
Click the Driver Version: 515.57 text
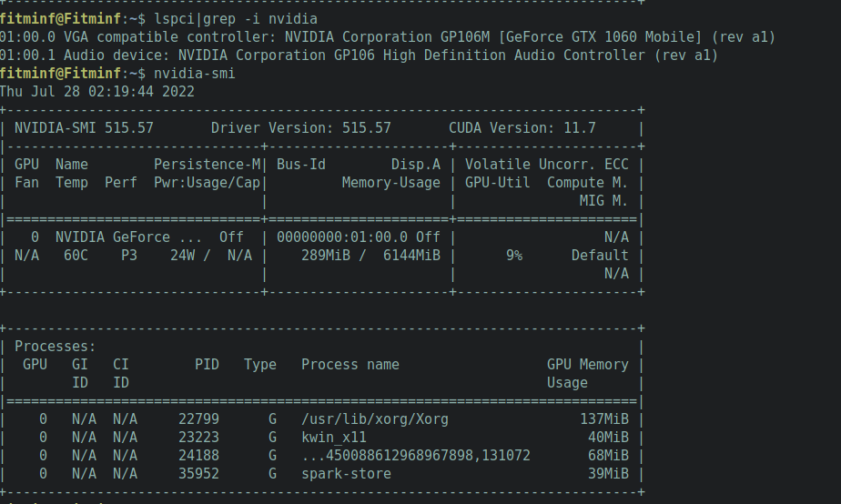[x=301, y=128]
